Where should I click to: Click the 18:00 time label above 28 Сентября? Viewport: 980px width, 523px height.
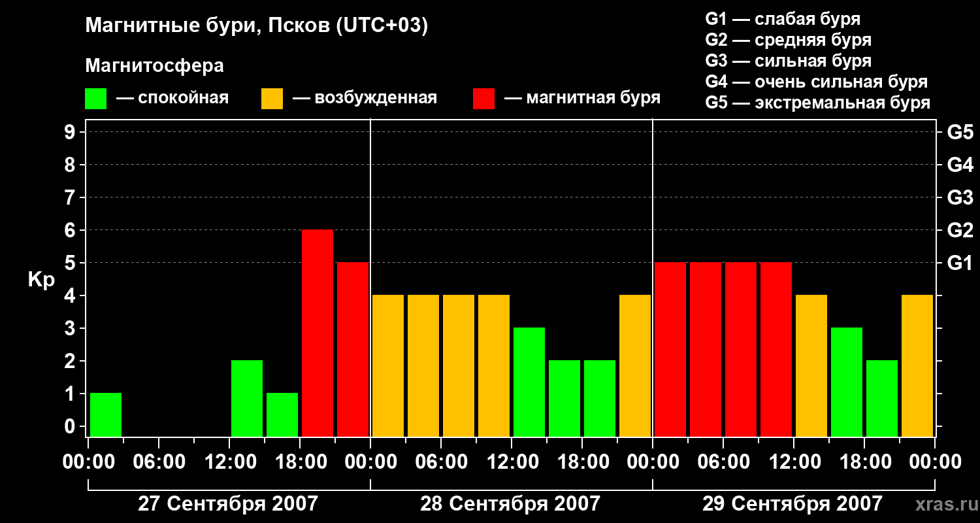click(x=582, y=462)
